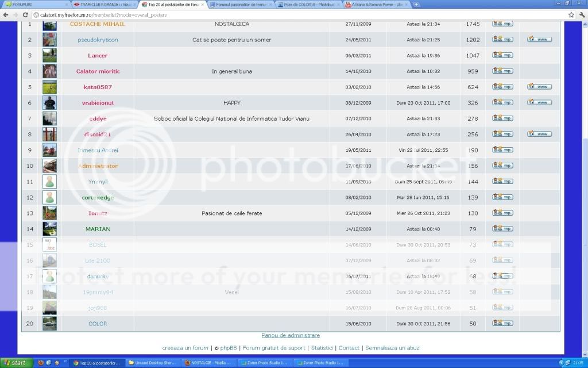Click Statistici footer link
This screenshot has height=368, width=588.
322,348
